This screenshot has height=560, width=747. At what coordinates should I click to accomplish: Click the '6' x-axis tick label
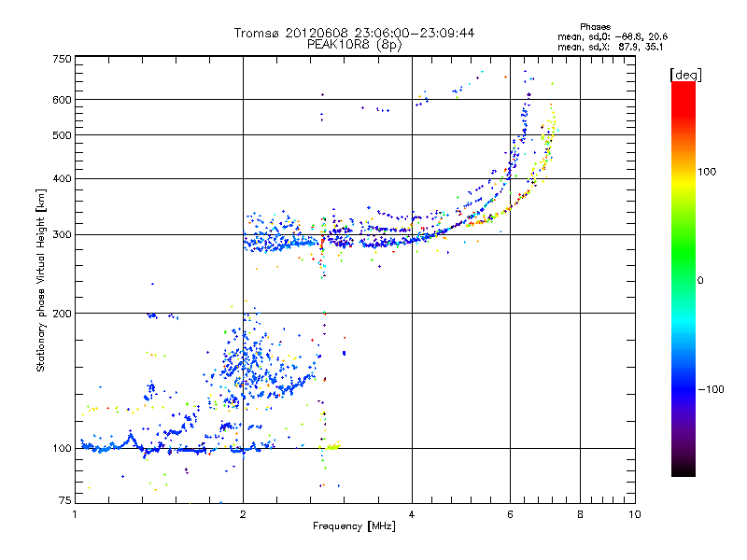click(x=510, y=514)
